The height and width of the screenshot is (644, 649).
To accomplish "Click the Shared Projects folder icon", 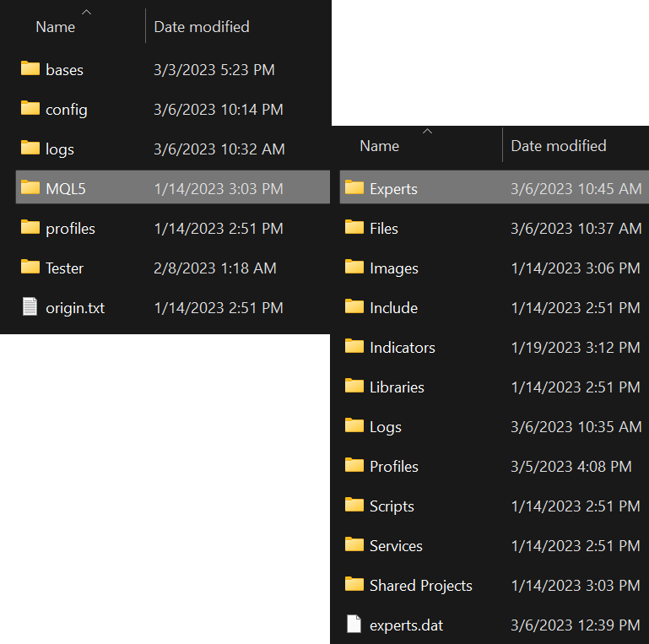I will click(354, 584).
